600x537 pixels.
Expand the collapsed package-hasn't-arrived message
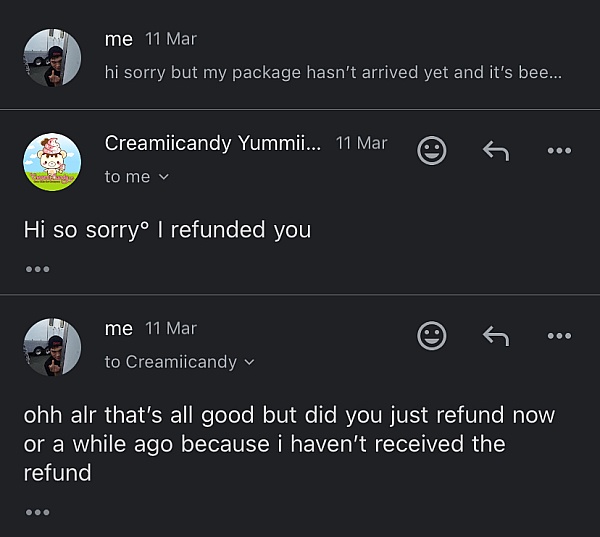(333, 73)
